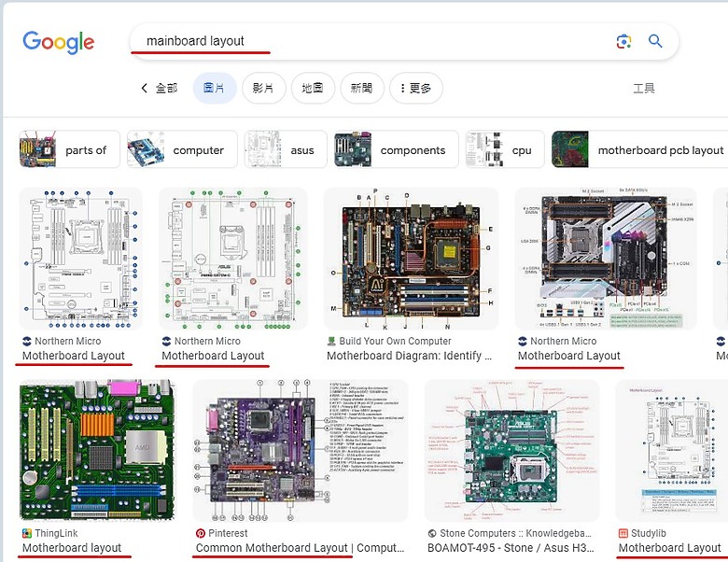The image size is (728, 562).
Task: Click Northern Micro favicon under ASUS diagram
Action: (x=166, y=341)
